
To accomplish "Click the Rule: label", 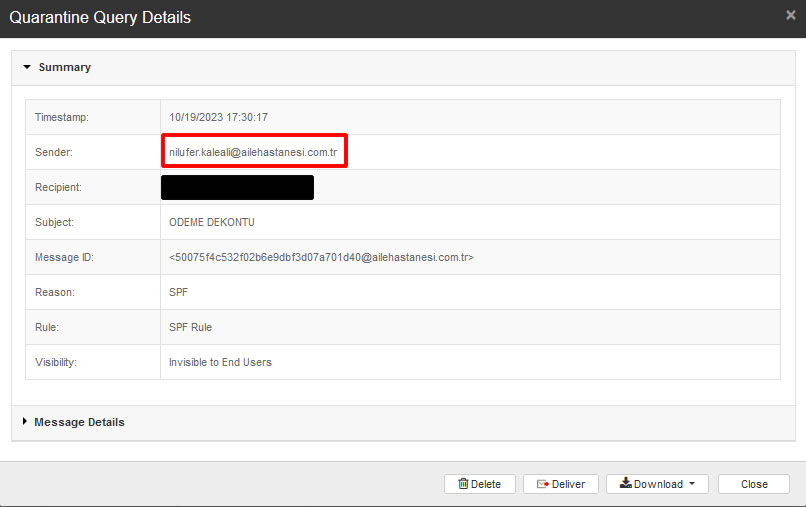I will point(47,327).
